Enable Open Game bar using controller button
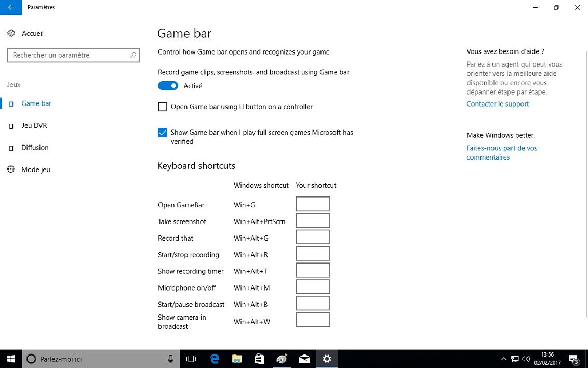Screen dimensions: 588x368 (x=163, y=107)
